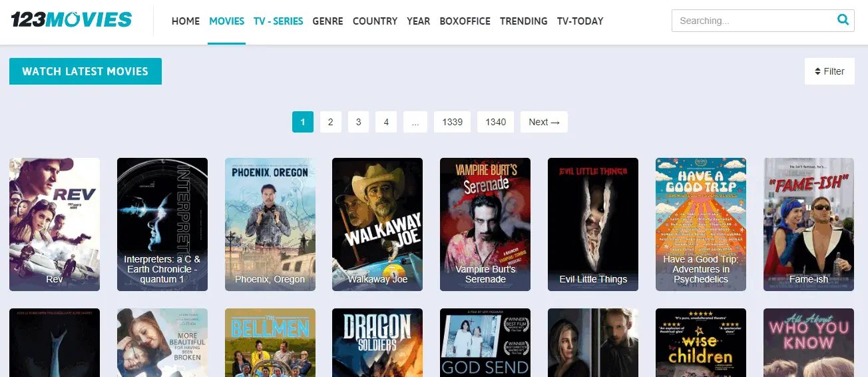The image size is (868, 377).
Task: Open Vampire Burt's Serenade poster
Action: (x=485, y=224)
